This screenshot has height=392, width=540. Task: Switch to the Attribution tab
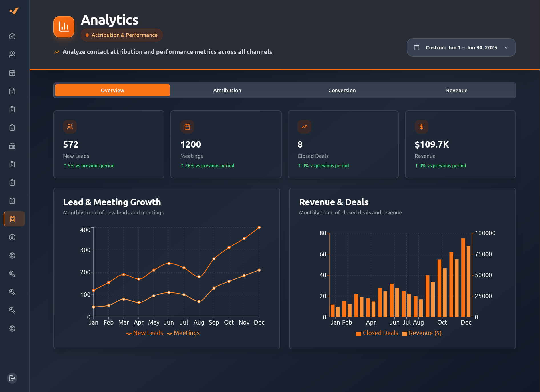click(x=227, y=90)
